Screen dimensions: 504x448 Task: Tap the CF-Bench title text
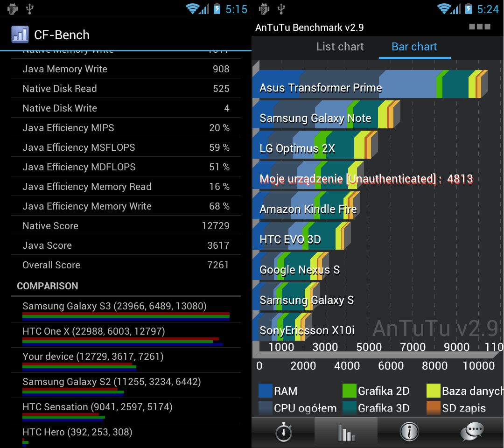click(x=62, y=35)
